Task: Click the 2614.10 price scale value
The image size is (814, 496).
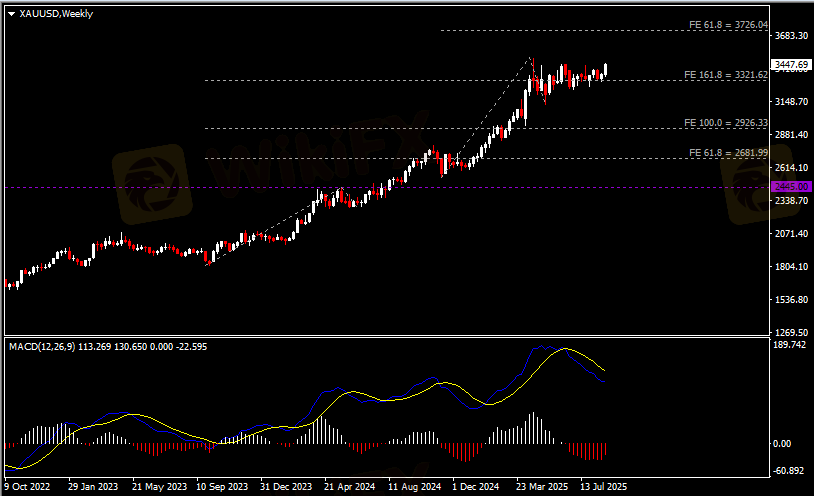Action: (791, 167)
